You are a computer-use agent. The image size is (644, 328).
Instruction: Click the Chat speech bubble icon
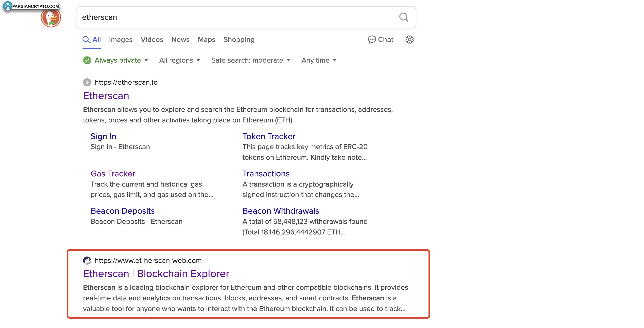click(372, 40)
